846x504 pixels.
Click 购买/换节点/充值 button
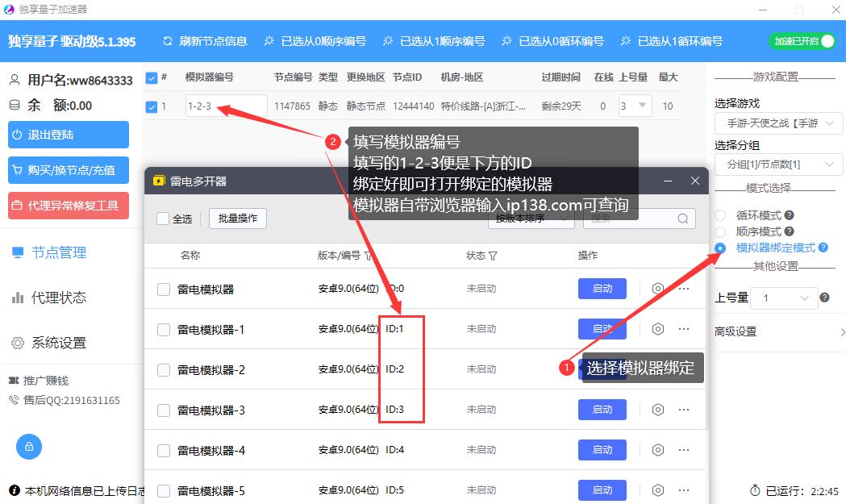[x=69, y=170]
